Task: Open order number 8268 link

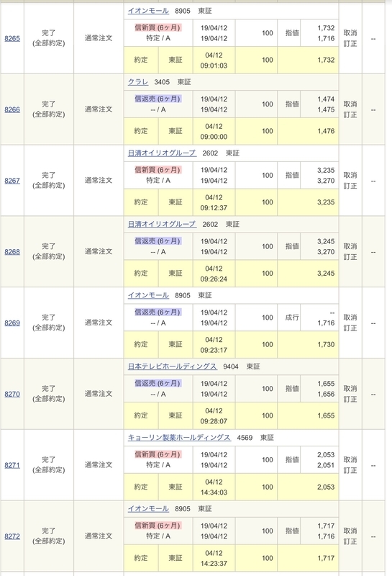Action: tap(12, 251)
